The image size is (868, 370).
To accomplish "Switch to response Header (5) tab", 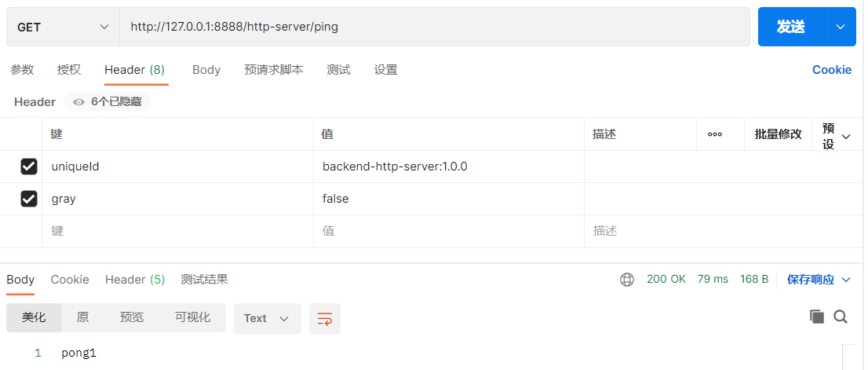I will click(135, 280).
